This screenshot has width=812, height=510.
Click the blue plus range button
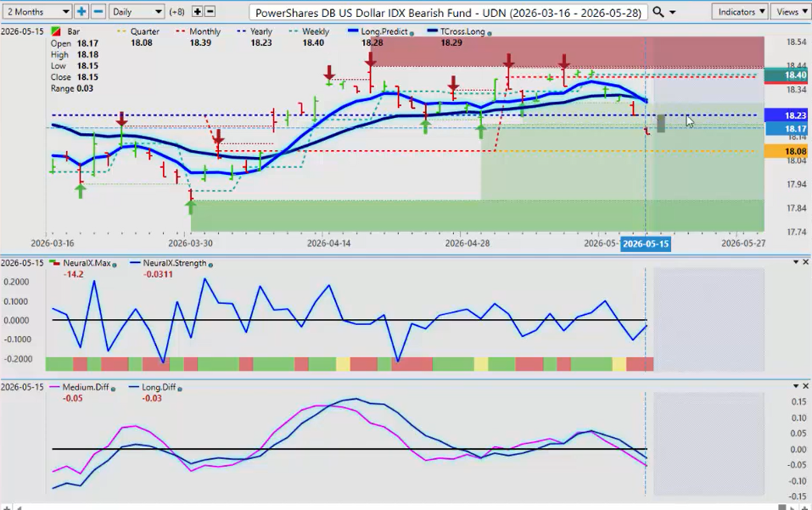coord(81,11)
